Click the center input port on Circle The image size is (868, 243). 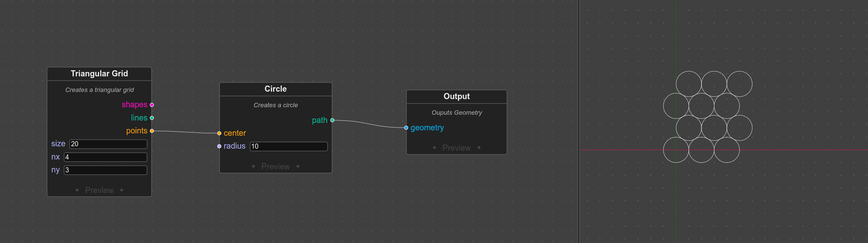tap(219, 133)
